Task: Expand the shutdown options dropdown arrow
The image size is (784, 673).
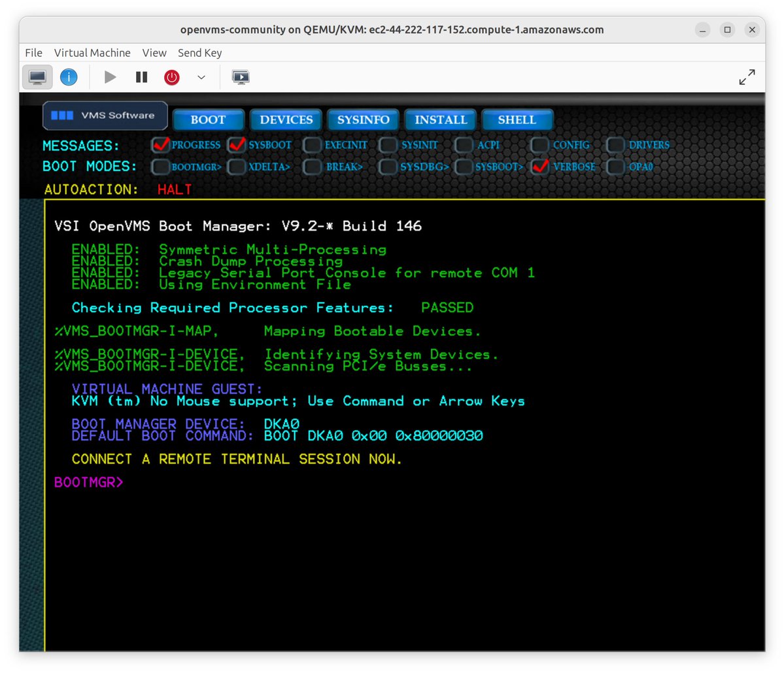Action: pos(201,78)
